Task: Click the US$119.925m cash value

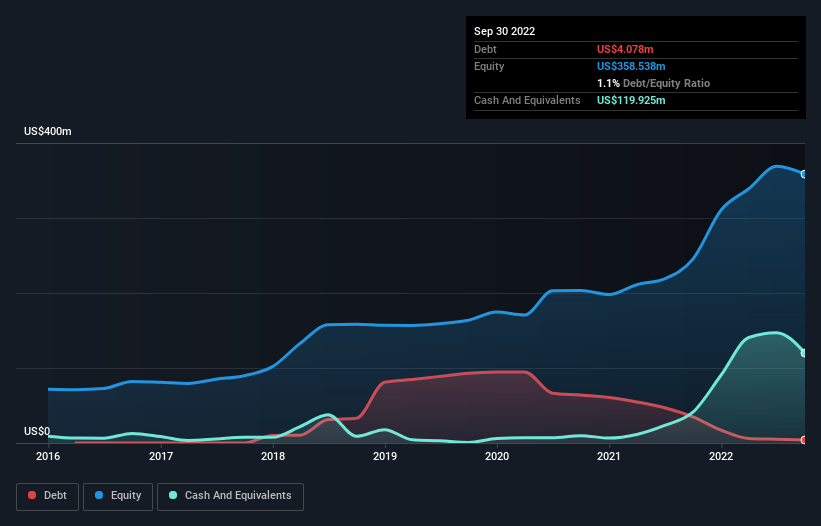Action: [x=631, y=100]
